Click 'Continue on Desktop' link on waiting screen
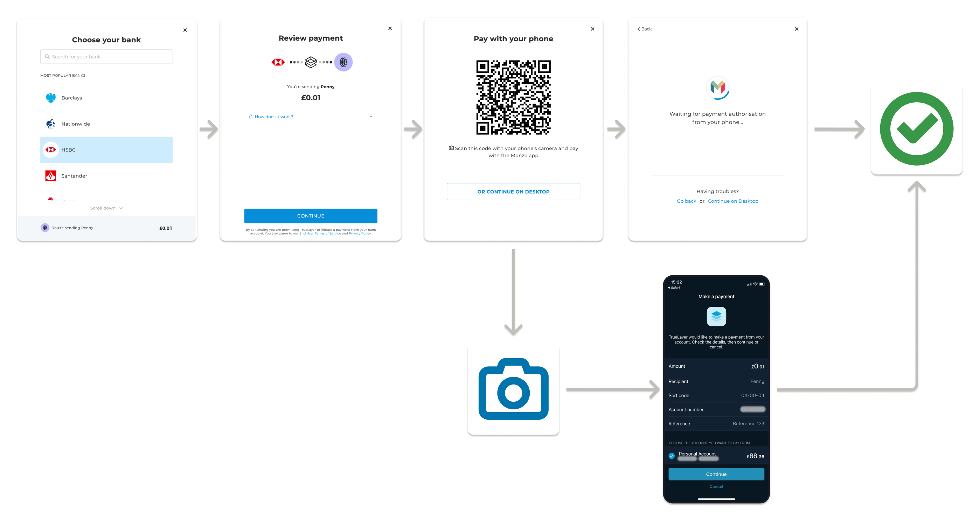 tap(733, 201)
